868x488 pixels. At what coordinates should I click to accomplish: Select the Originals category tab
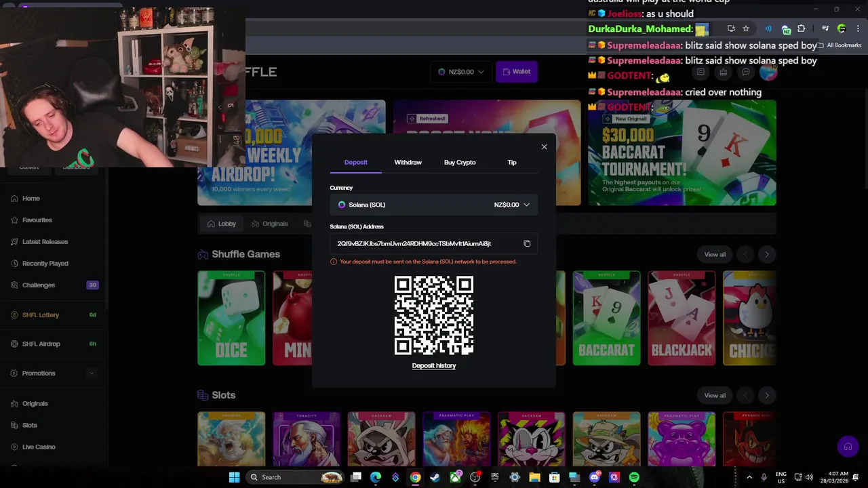269,224
